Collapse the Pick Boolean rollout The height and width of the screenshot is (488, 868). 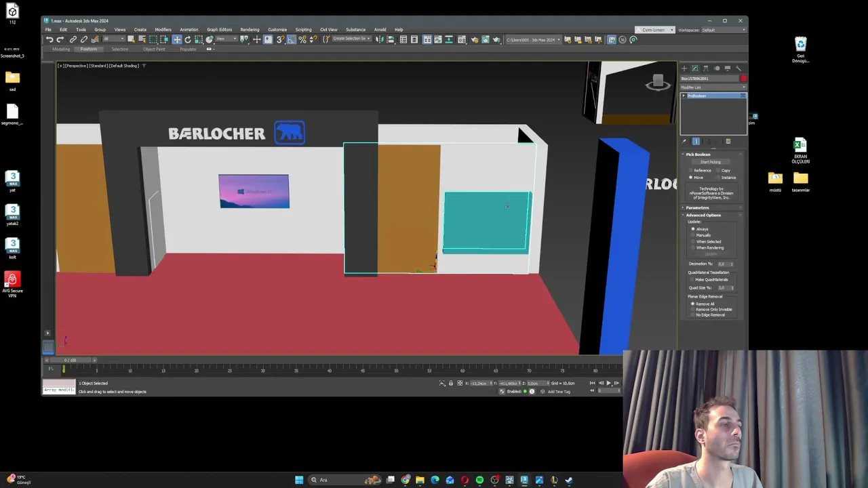712,155
